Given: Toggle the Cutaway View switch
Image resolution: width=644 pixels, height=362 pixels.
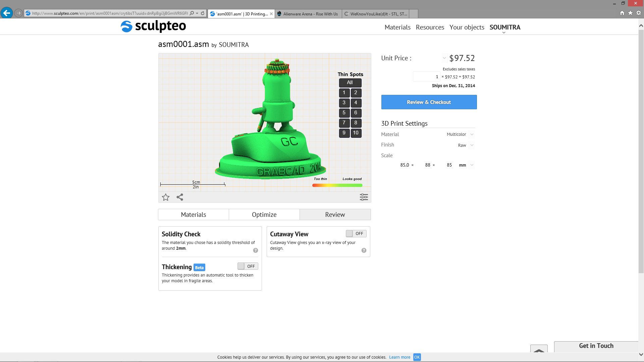Looking at the screenshot, I should tap(356, 233).
